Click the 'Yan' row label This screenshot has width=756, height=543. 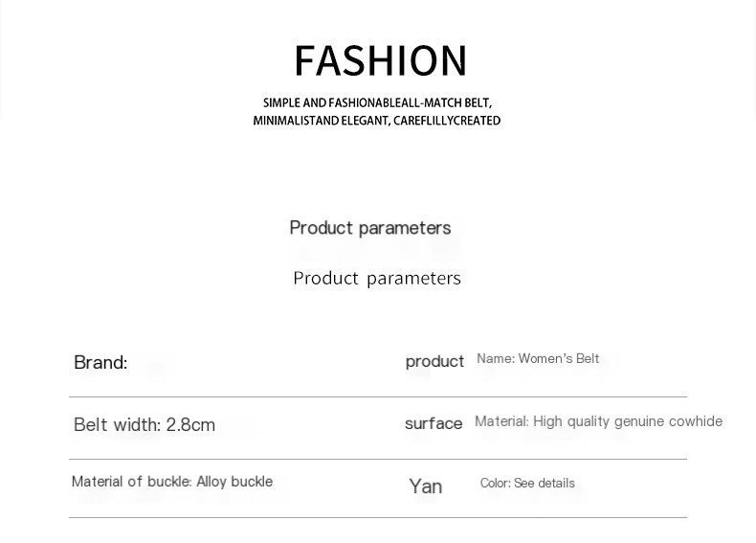coord(426,486)
